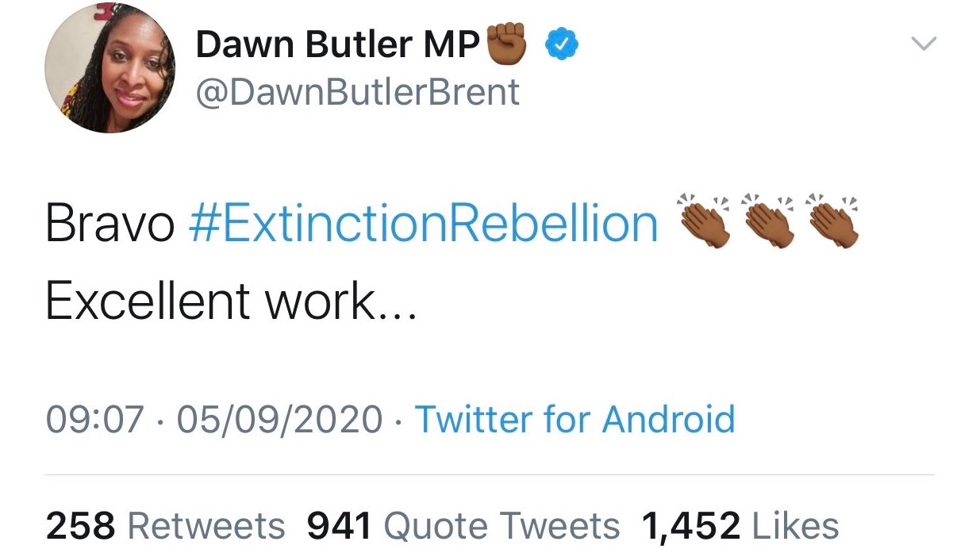
Task: Click the Dawn Butler MP display name
Action: pos(338,46)
